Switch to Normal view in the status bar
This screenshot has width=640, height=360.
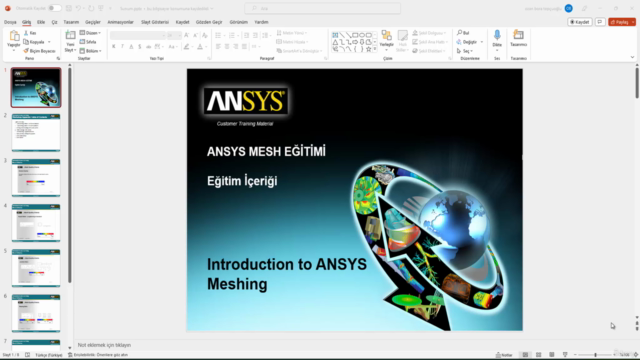click(x=525, y=355)
